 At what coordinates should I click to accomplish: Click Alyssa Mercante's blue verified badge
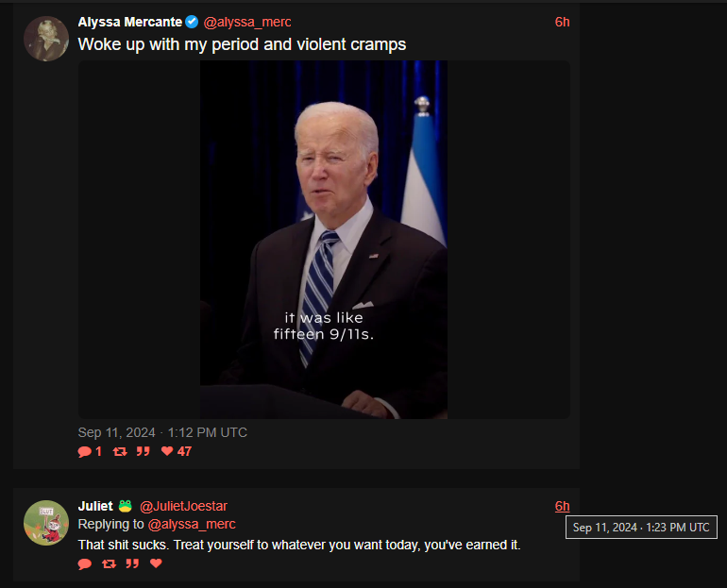[x=192, y=22]
